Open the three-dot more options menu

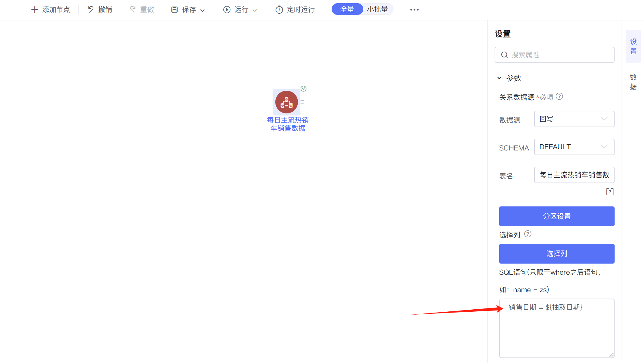click(414, 10)
